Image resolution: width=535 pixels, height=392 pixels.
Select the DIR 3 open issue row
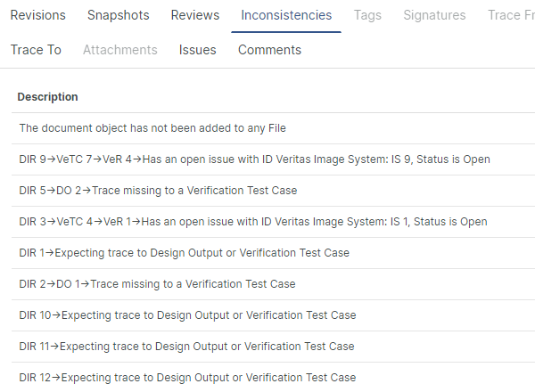point(253,222)
